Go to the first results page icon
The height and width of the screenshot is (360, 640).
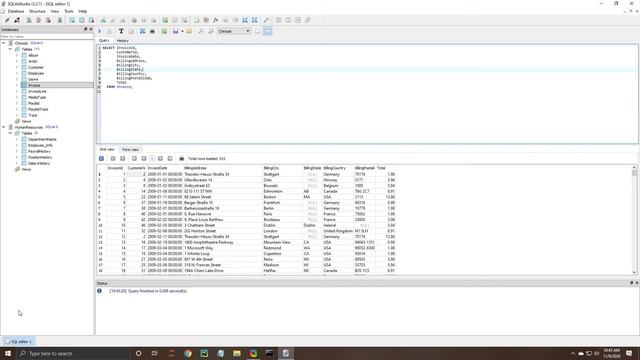pos(134,158)
